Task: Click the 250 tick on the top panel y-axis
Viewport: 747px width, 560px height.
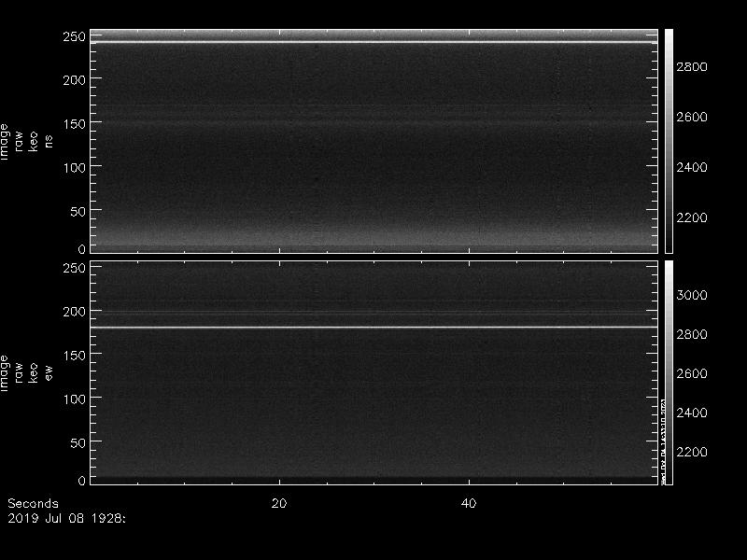Action: click(75, 36)
